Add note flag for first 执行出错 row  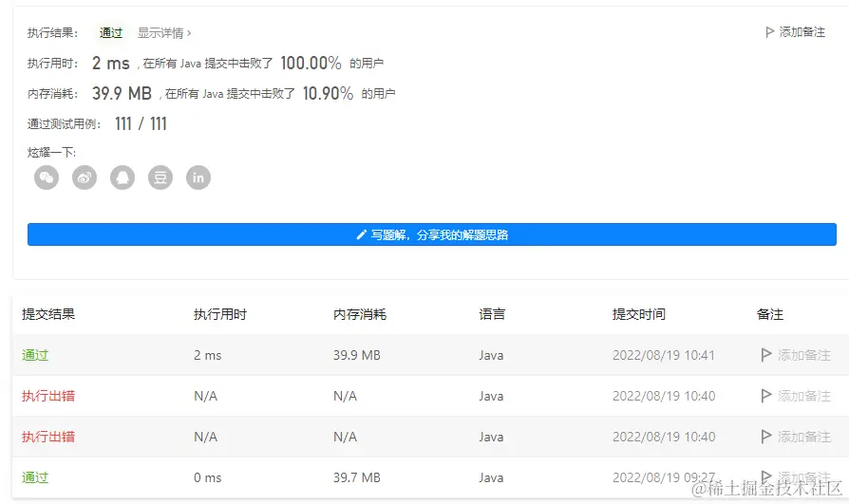[796, 396]
